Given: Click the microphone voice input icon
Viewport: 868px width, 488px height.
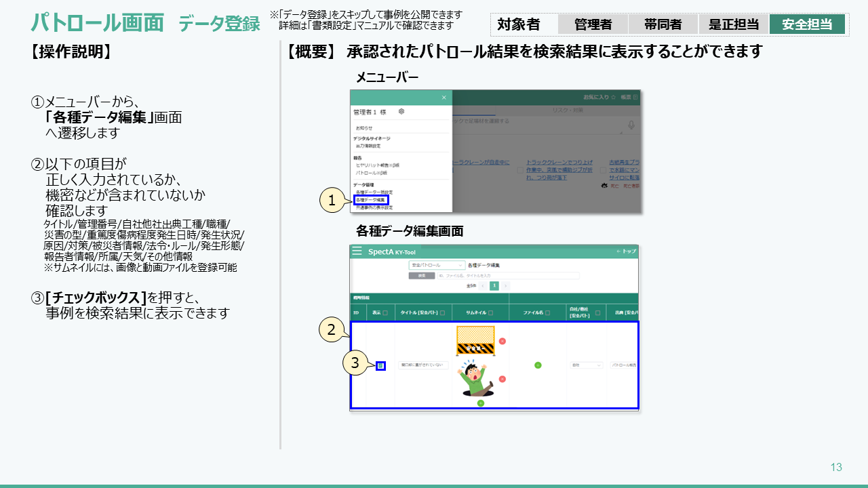Looking at the screenshot, I should click(631, 125).
